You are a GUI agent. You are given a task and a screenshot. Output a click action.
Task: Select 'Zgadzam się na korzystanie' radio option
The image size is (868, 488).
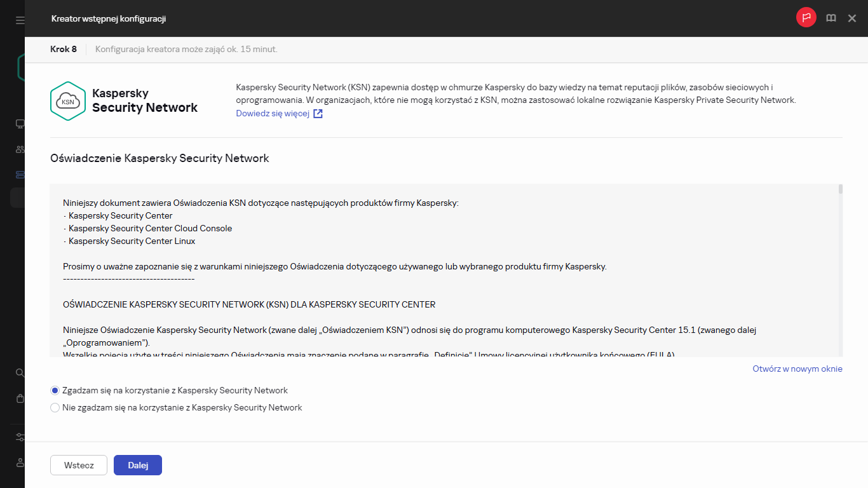(55, 390)
